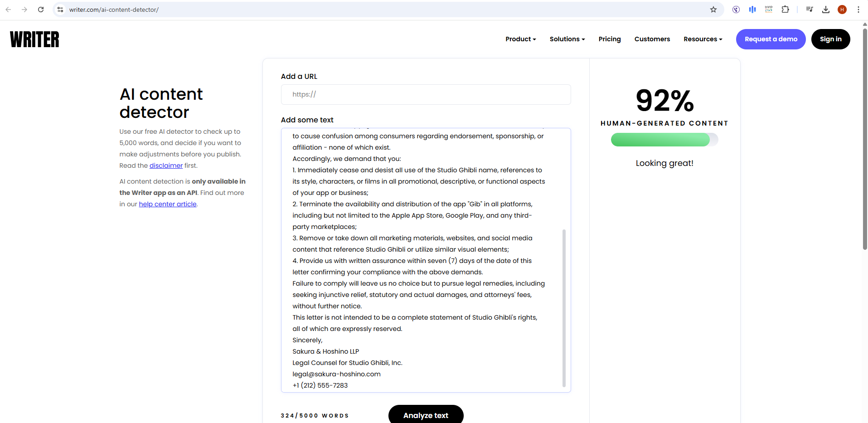This screenshot has height=423, width=868.
Task: Open the Customers nav item
Action: 652,39
